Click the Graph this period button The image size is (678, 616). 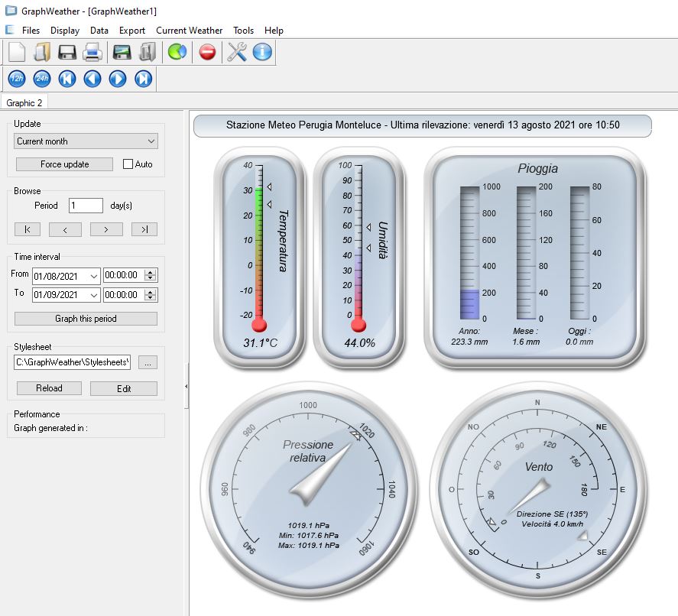86,319
